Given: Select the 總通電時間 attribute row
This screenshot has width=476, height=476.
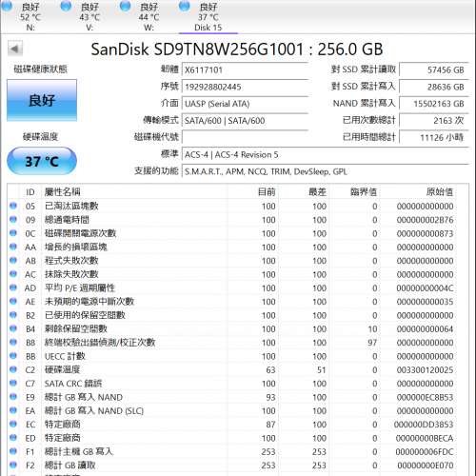Looking at the screenshot, I should pyautogui.click(x=232, y=220).
